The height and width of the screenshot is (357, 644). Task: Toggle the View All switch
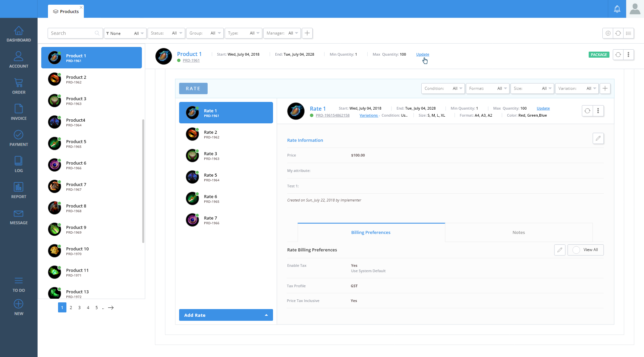click(576, 250)
